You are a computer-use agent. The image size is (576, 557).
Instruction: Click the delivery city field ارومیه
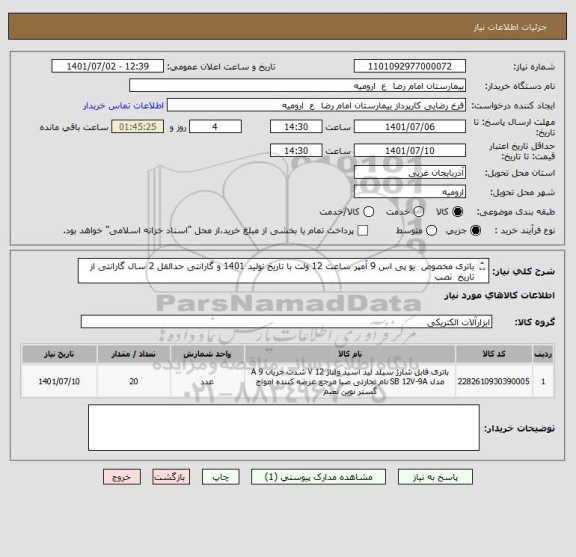(410, 192)
